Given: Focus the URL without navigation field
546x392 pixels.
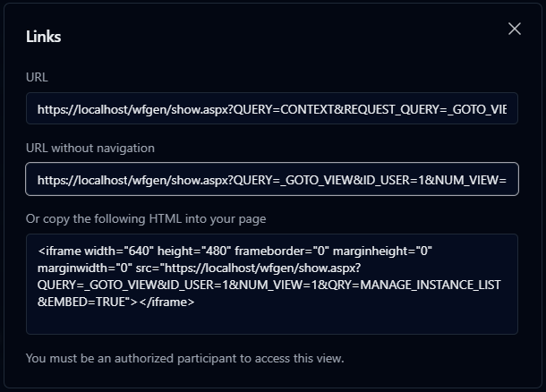Looking at the screenshot, I should click(272, 179).
